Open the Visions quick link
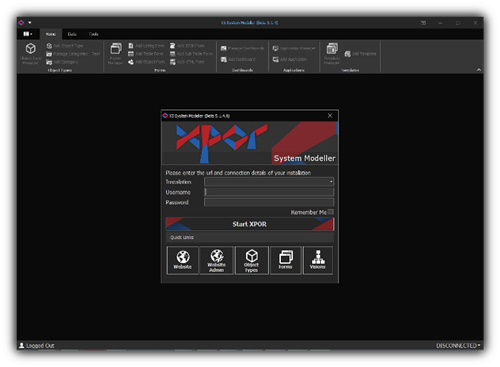This screenshot has height=367, width=500. (318, 260)
